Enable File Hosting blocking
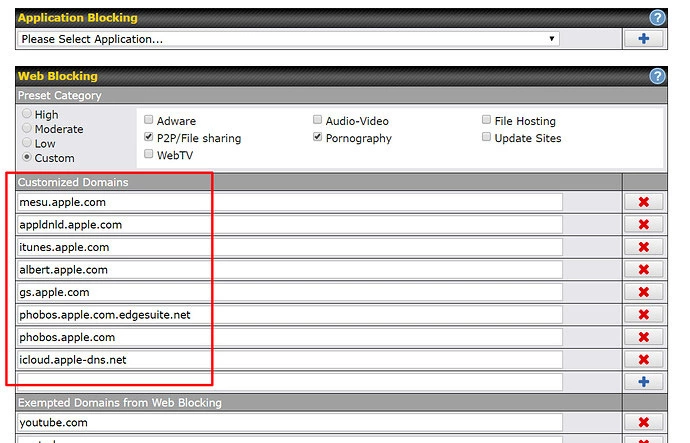690x443 pixels. 487,121
